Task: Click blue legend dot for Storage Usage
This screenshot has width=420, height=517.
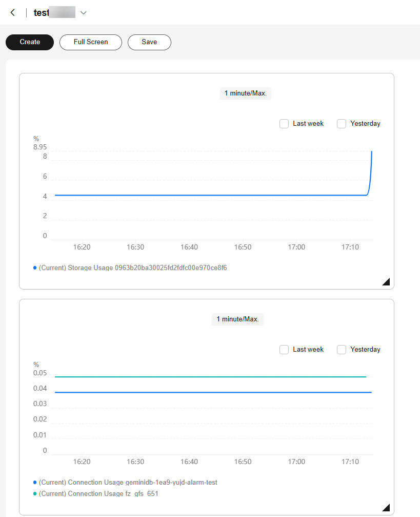Action: [x=35, y=267]
